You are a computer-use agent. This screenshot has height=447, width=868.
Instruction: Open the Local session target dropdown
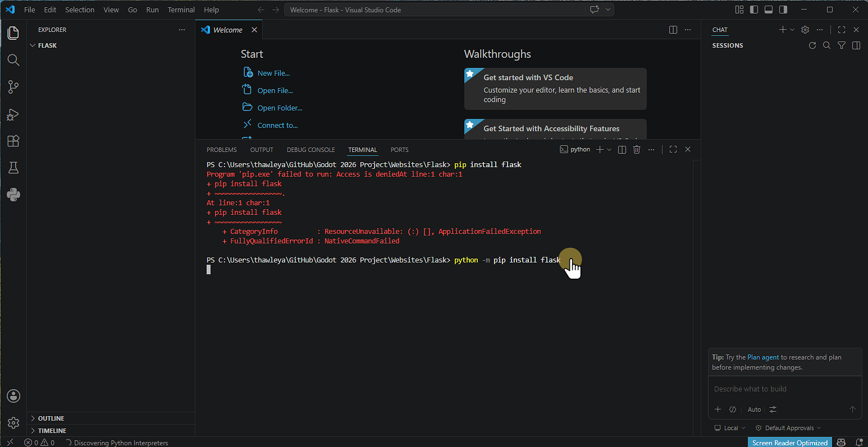(x=730, y=428)
